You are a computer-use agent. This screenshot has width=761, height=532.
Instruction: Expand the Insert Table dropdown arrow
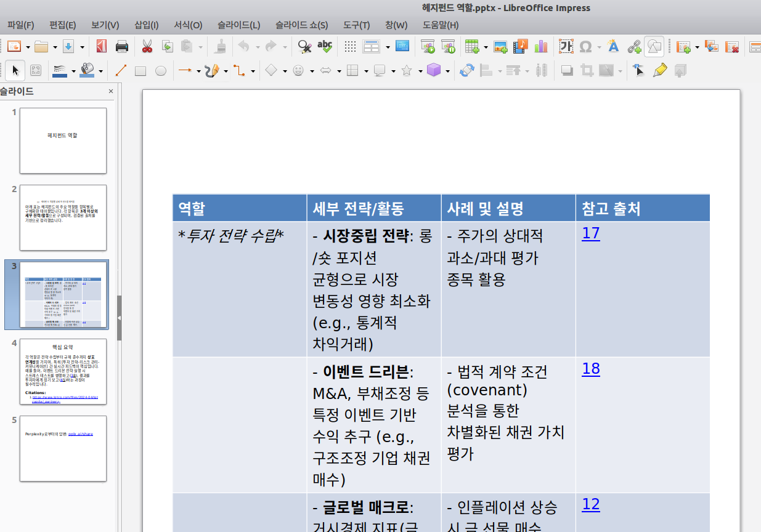(x=486, y=47)
